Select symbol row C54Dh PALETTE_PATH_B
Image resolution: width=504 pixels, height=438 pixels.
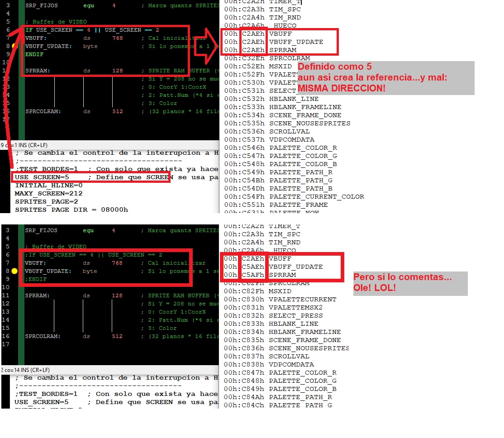tap(278, 188)
